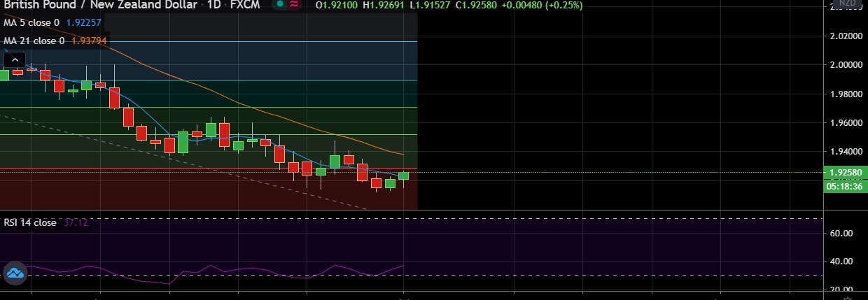Click the last green candlestick on the chart
This screenshot has width=868, height=300.
coord(404,176)
